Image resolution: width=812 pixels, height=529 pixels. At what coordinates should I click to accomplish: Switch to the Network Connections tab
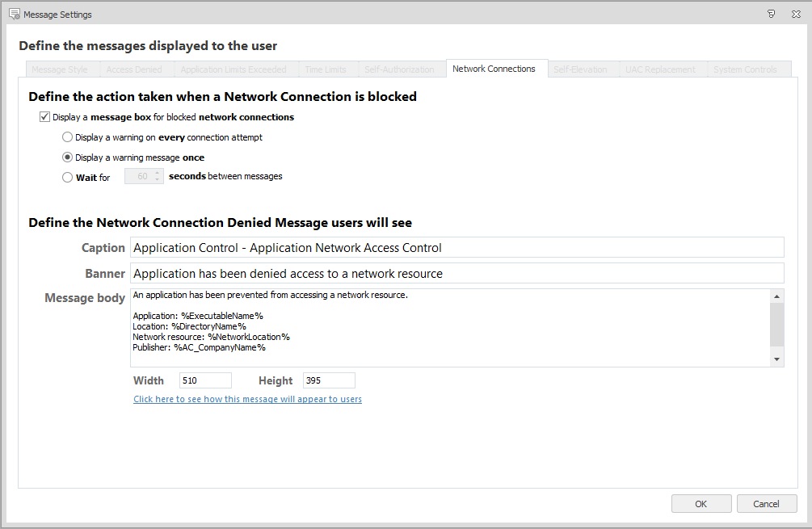[494, 69]
